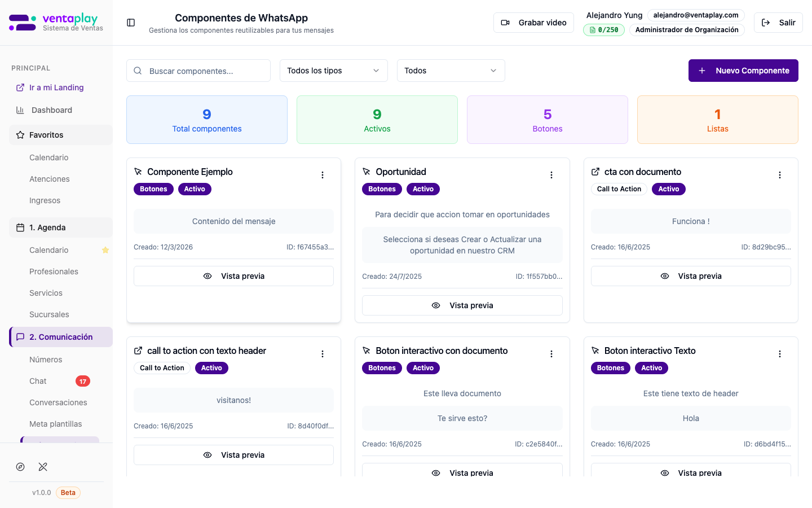Open the Chat menu item
812x508 pixels.
point(38,381)
